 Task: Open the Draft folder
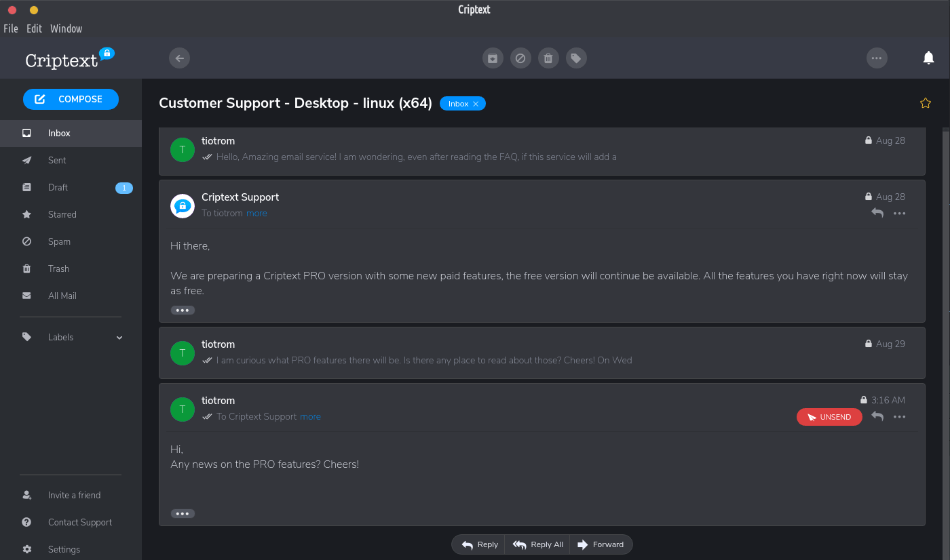click(58, 188)
